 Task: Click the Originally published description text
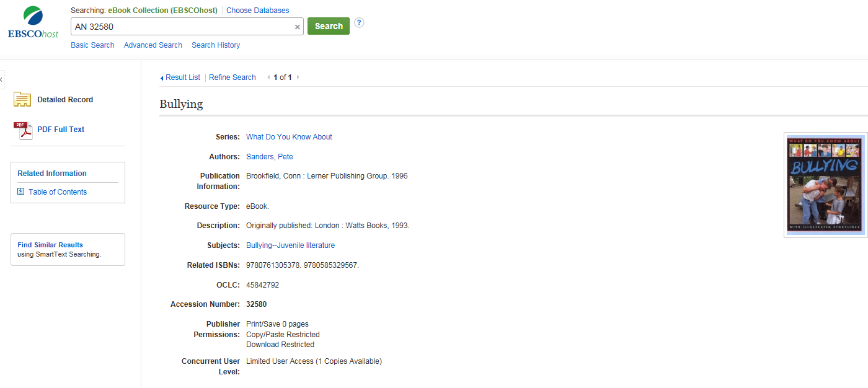328,226
